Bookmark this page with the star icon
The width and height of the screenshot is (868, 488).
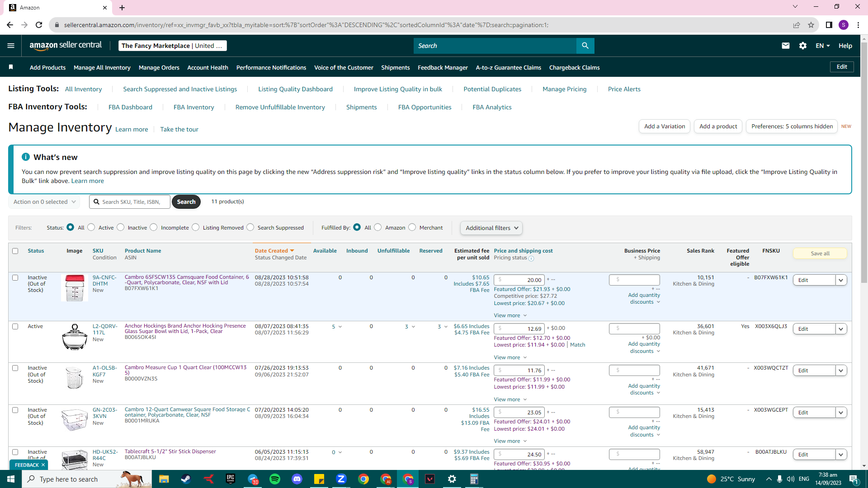click(811, 25)
